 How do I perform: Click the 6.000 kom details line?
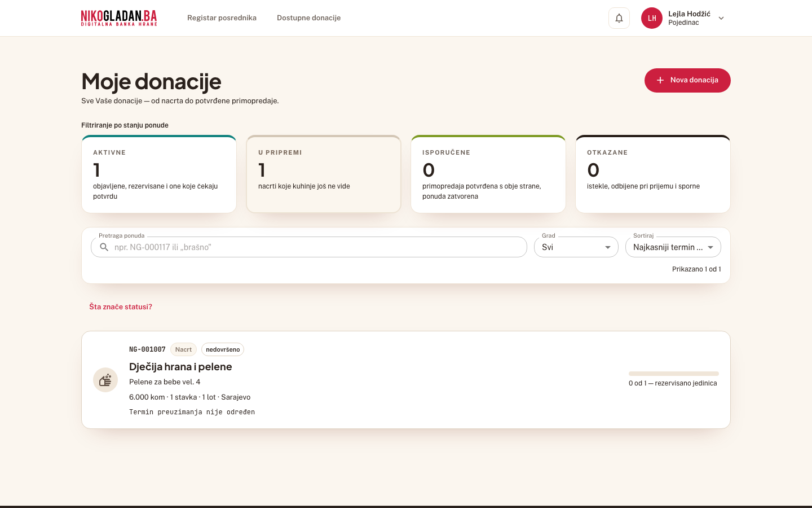(x=189, y=397)
